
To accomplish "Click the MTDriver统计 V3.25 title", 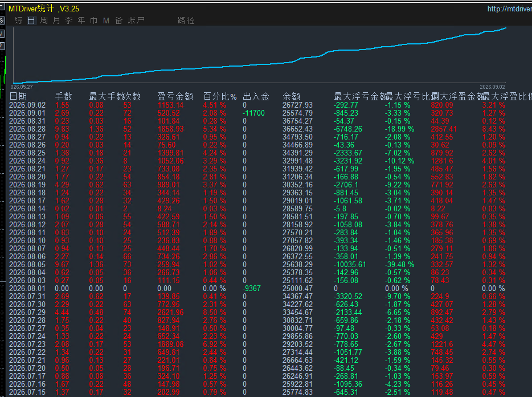I will (44, 9).
